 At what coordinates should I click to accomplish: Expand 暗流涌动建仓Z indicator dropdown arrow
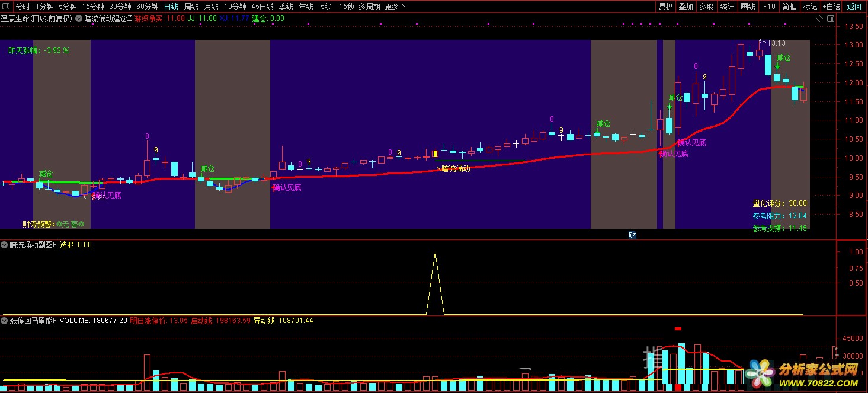point(79,18)
